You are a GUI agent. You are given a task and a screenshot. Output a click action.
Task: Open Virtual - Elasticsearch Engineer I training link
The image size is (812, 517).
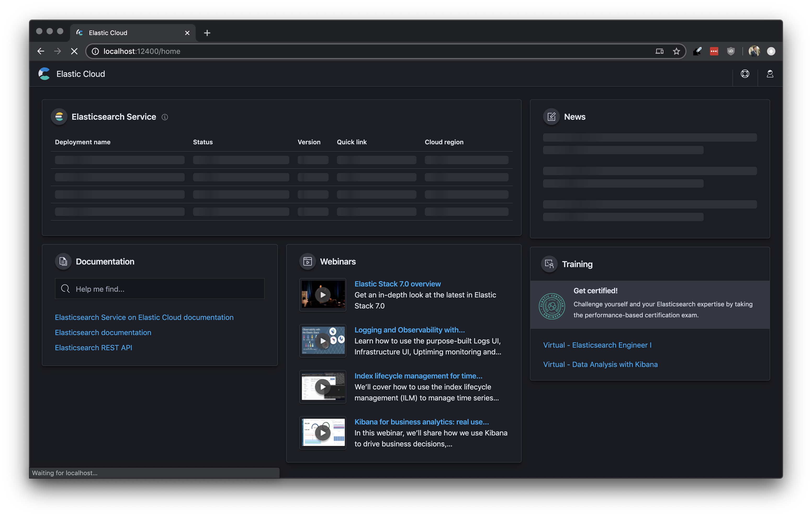pos(597,345)
